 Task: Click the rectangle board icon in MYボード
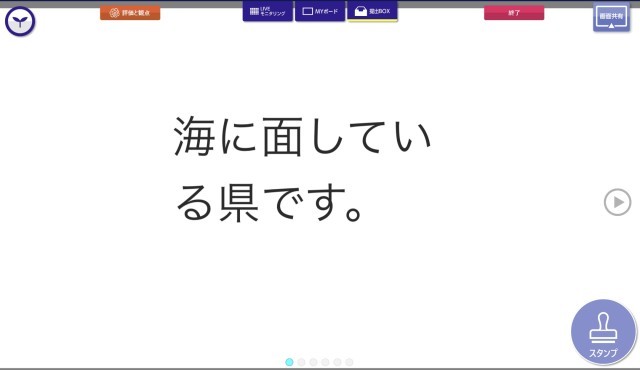tap(307, 11)
